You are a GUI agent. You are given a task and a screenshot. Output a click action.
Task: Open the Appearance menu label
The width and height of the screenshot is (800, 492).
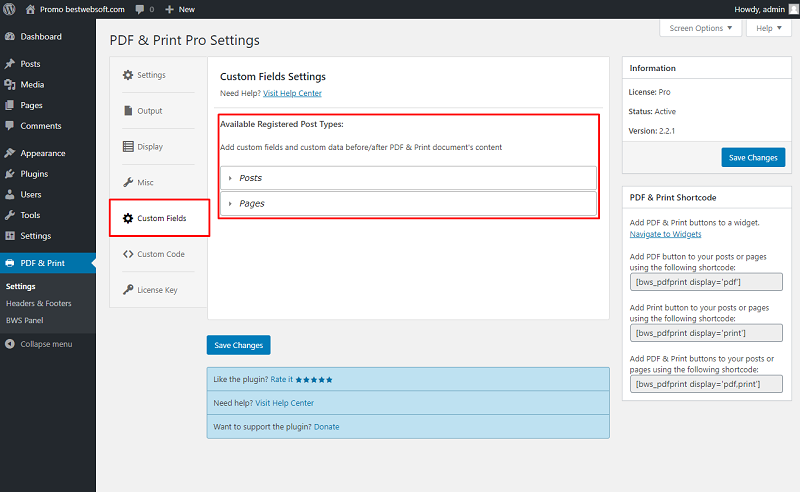pos(43,153)
